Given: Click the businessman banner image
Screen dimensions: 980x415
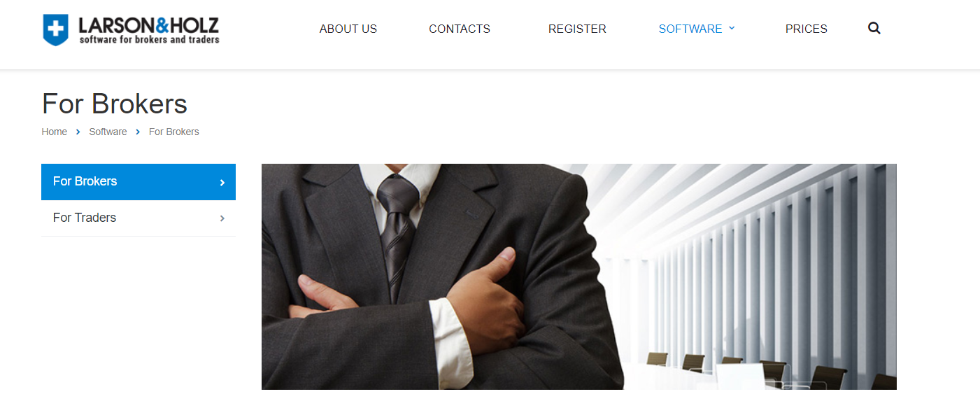Looking at the screenshot, I should (x=579, y=276).
